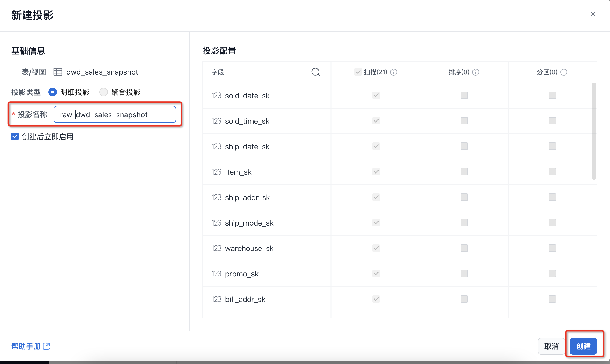This screenshot has height=364, width=610.
Task: Click the table icon before dwd_sales_snapshot
Action: 58,72
